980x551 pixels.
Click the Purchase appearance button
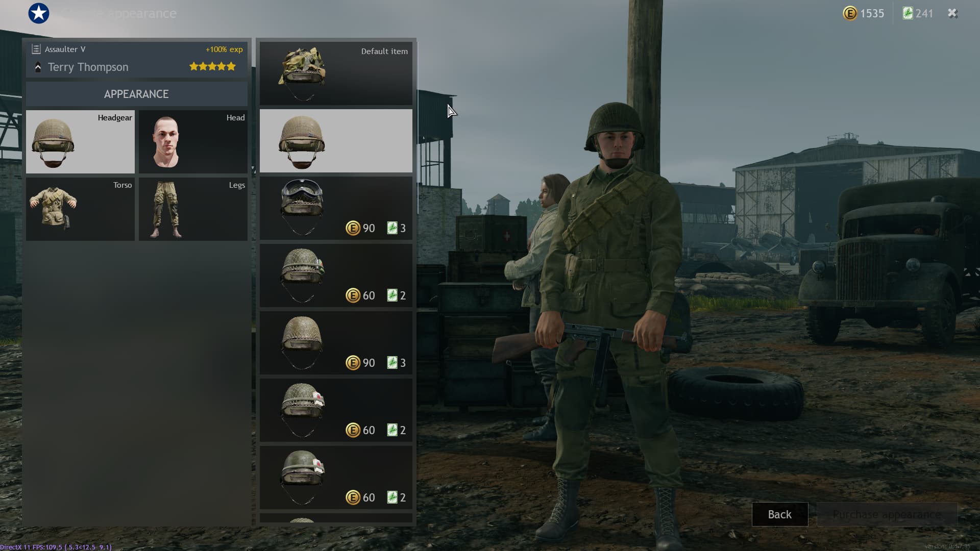click(887, 514)
